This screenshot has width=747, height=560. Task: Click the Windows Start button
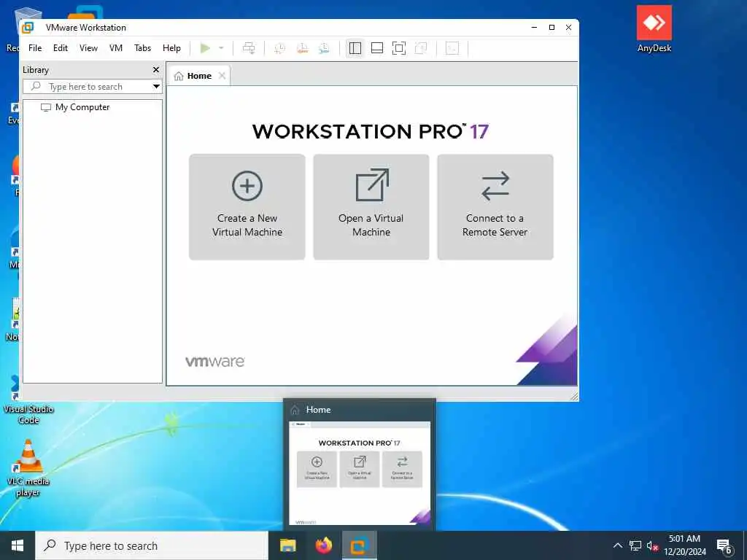coord(18,545)
